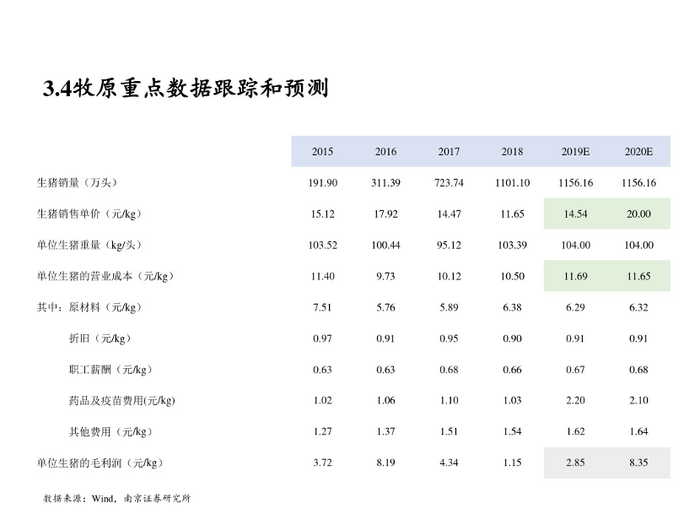Image resolution: width=700 pixels, height=525 pixels.
Task: Click the row label 折旧（元/kg）
Action: click(x=100, y=338)
